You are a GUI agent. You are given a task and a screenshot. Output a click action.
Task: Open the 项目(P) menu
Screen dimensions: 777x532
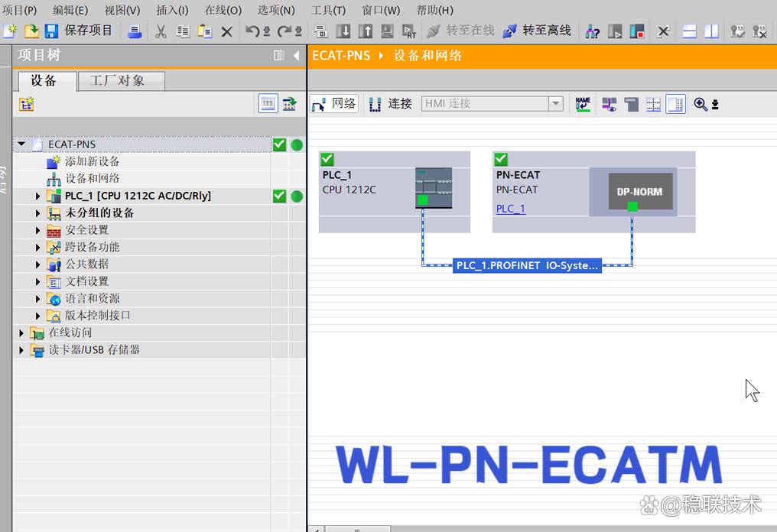tap(19, 10)
